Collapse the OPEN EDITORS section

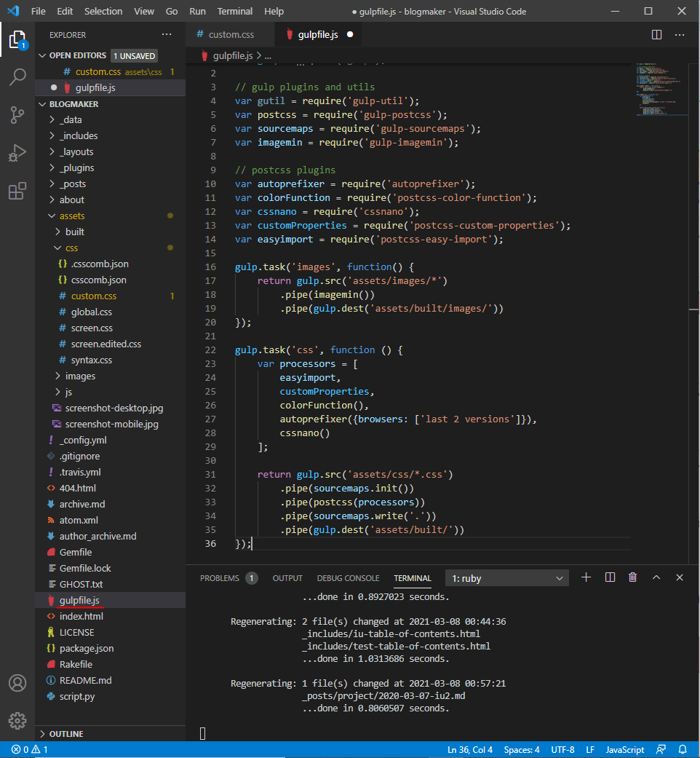[42, 55]
